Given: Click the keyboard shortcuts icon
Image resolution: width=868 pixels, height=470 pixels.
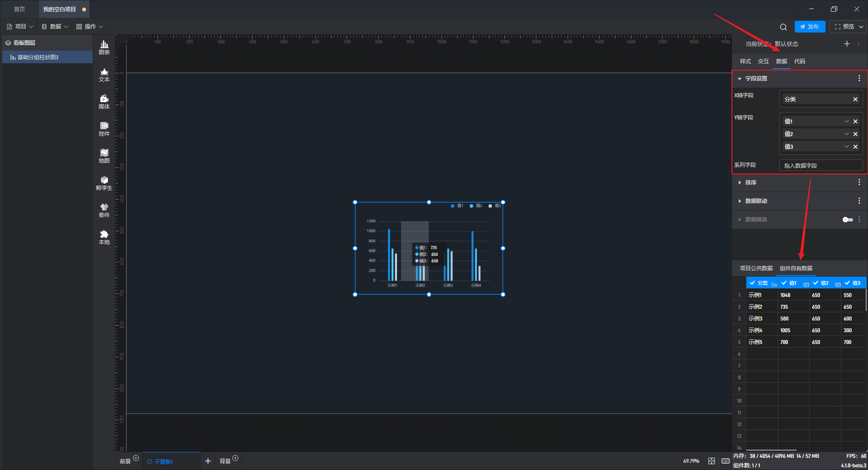Looking at the screenshot, I should pyautogui.click(x=725, y=461).
